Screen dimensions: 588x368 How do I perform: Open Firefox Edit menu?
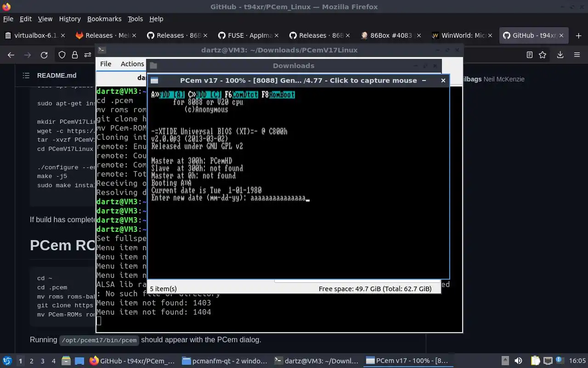point(26,19)
